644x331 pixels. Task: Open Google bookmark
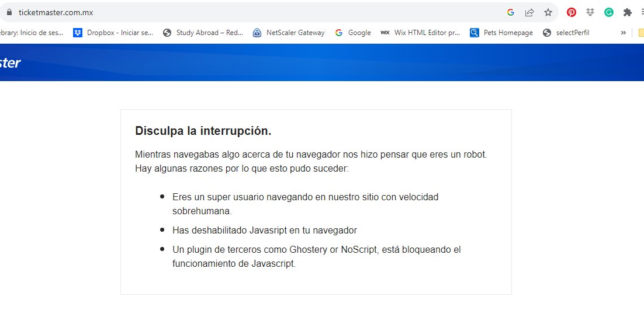click(353, 33)
